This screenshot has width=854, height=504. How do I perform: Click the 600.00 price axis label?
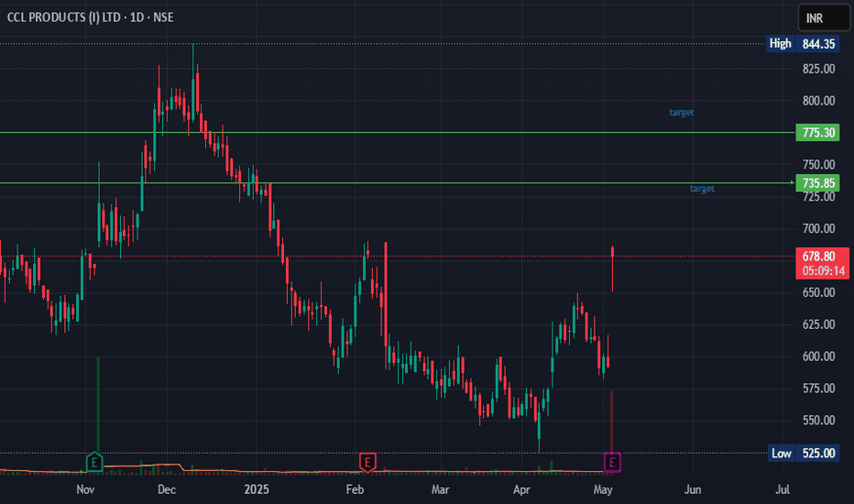pyautogui.click(x=818, y=356)
